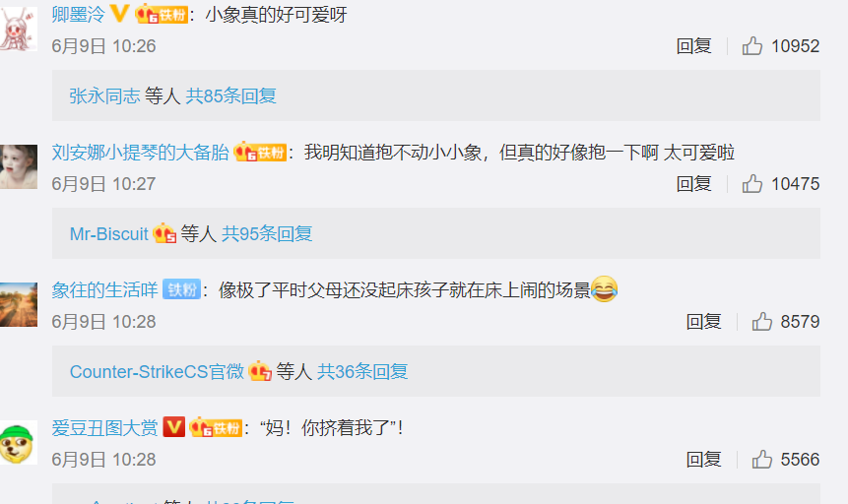This screenshot has width=848, height=504.
Task: Click the orange V badge beside 卿墨泠
Action: point(119,14)
